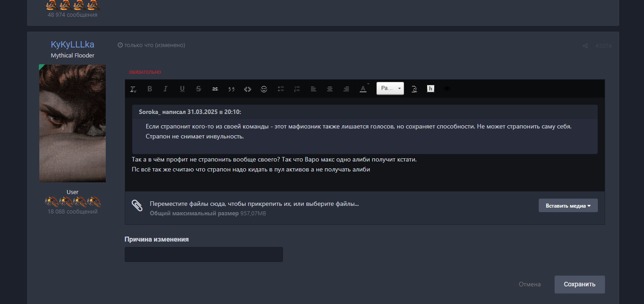644x304 pixels.
Task: Open the KyKyLLLka profile avatar
Action: 72,123
